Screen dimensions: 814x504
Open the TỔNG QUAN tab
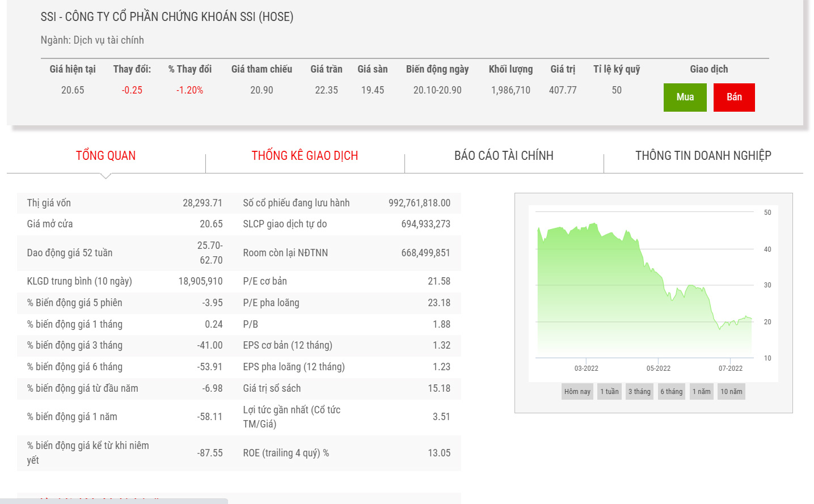click(x=106, y=156)
